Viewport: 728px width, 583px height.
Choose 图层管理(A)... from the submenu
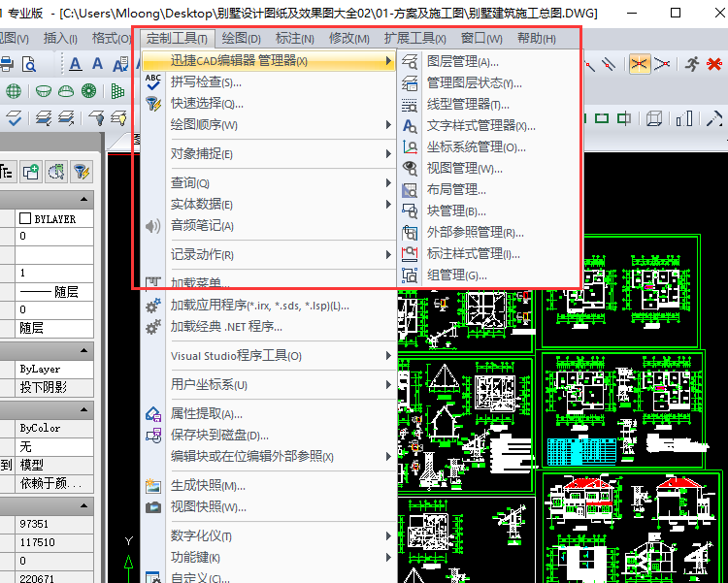[x=488, y=61]
